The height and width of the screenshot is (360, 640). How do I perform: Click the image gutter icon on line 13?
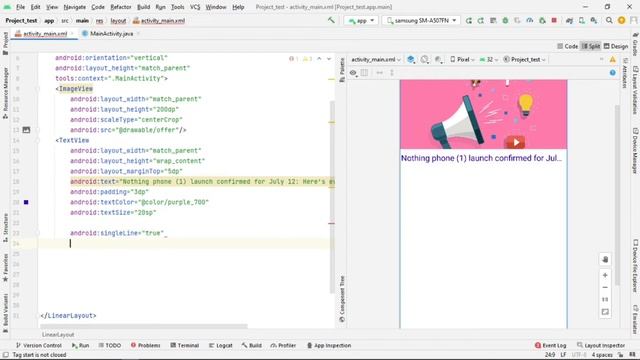pyautogui.click(x=26, y=130)
